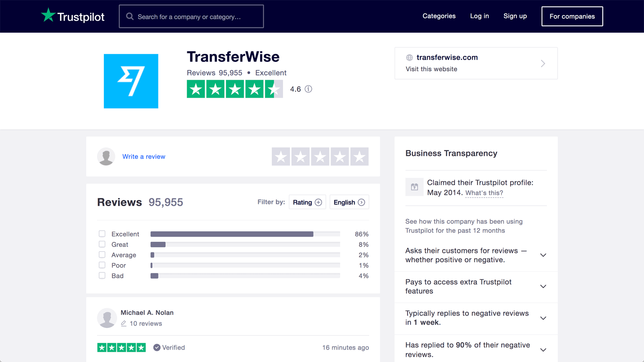644x362 pixels.
Task: Open the English language filter dropdown
Action: (x=349, y=202)
